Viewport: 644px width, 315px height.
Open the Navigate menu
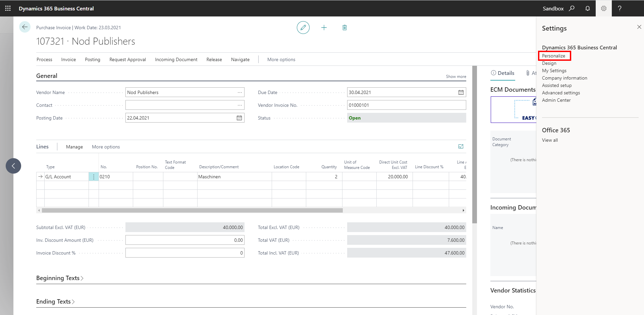coord(240,59)
